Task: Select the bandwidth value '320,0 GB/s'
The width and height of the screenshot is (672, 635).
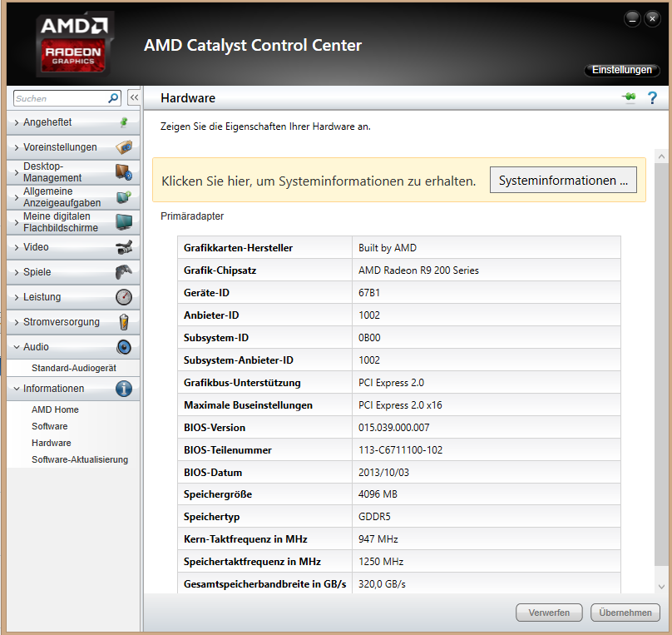Action: pos(382,584)
